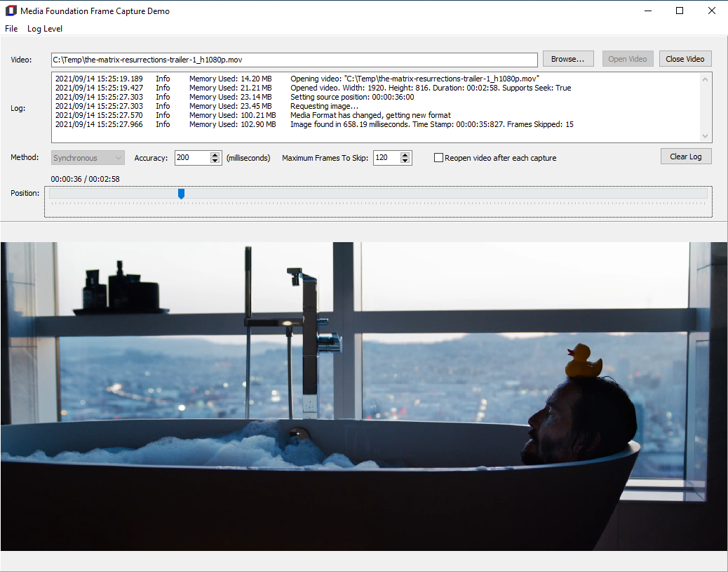Screen dimensions: 728x572
Task: Click the log scrollbar up arrow
Action: tap(705, 79)
